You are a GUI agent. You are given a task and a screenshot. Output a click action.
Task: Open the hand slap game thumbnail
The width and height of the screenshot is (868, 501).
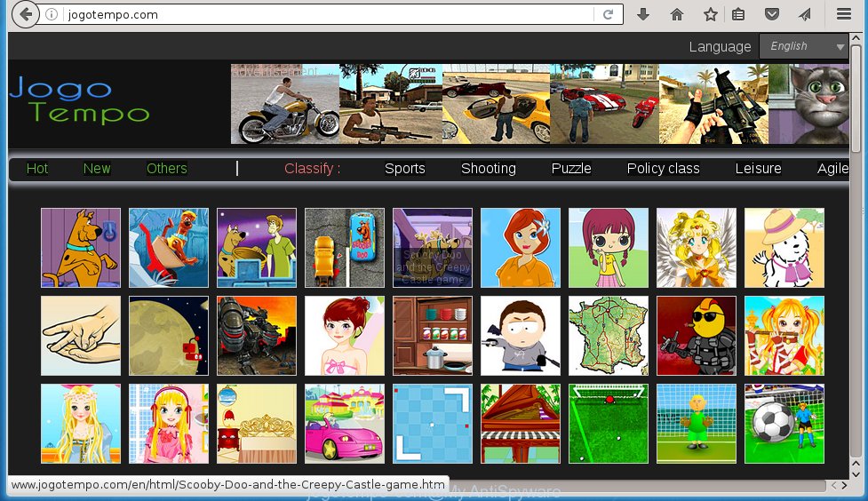pyautogui.click(x=81, y=336)
